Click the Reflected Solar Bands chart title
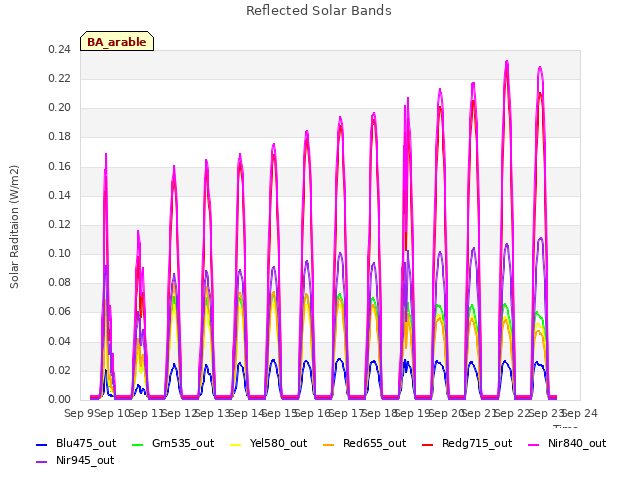This screenshot has height=480, width=640. click(319, 11)
